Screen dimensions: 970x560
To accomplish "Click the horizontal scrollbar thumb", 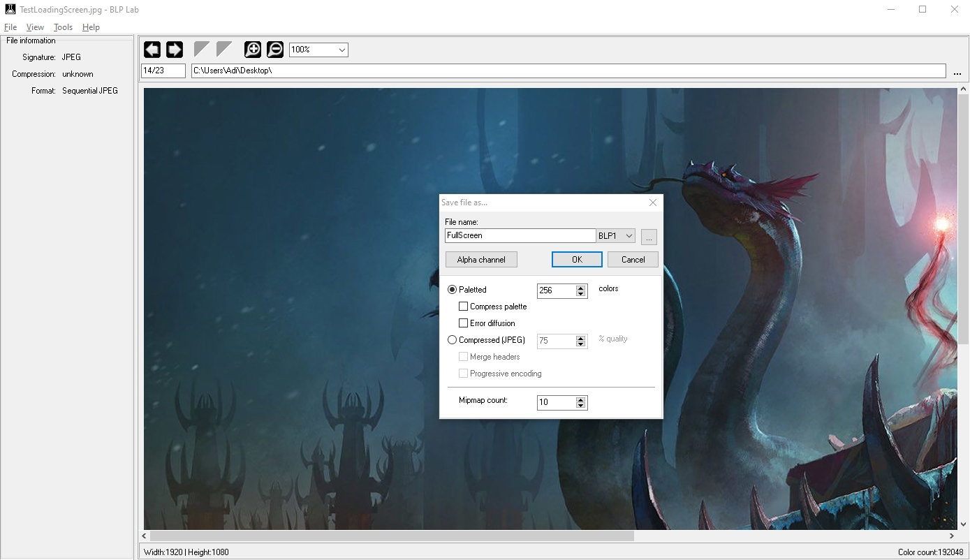I will point(392,536).
